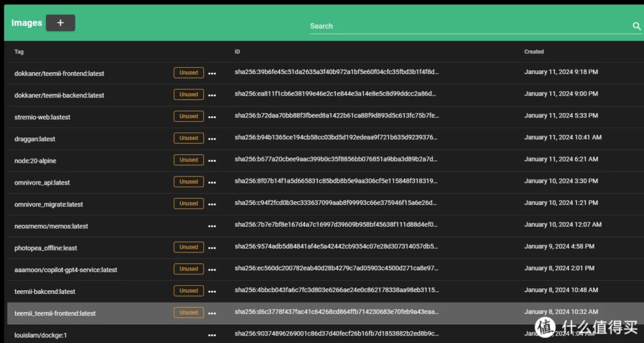Open three-dot menu for neosmemo/memos:latest
The image size is (644, 343).
point(212,226)
